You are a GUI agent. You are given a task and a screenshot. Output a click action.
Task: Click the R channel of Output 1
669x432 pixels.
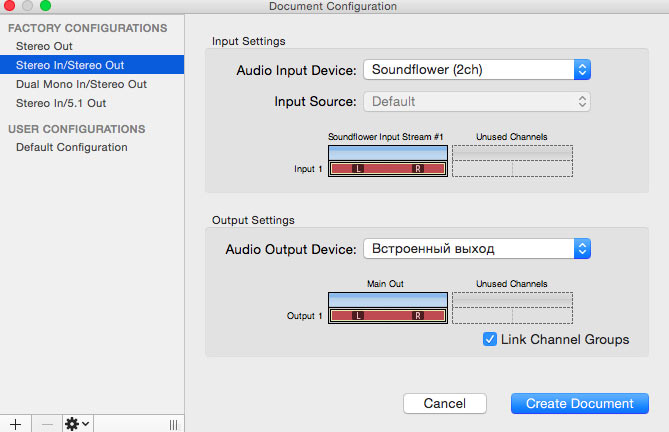tap(417, 316)
